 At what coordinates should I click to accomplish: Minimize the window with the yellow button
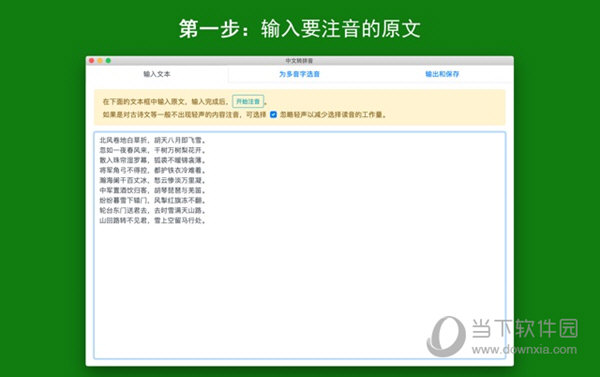100,61
